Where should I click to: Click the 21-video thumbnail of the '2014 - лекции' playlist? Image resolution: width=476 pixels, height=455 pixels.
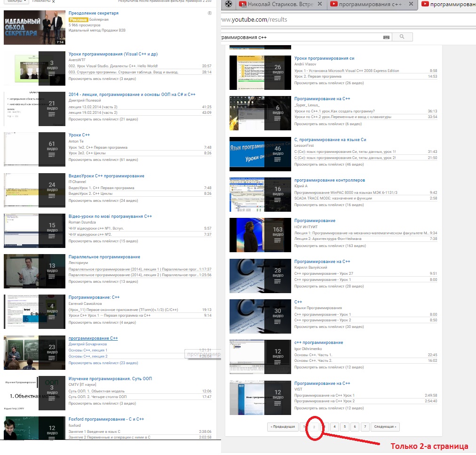[x=34, y=109]
